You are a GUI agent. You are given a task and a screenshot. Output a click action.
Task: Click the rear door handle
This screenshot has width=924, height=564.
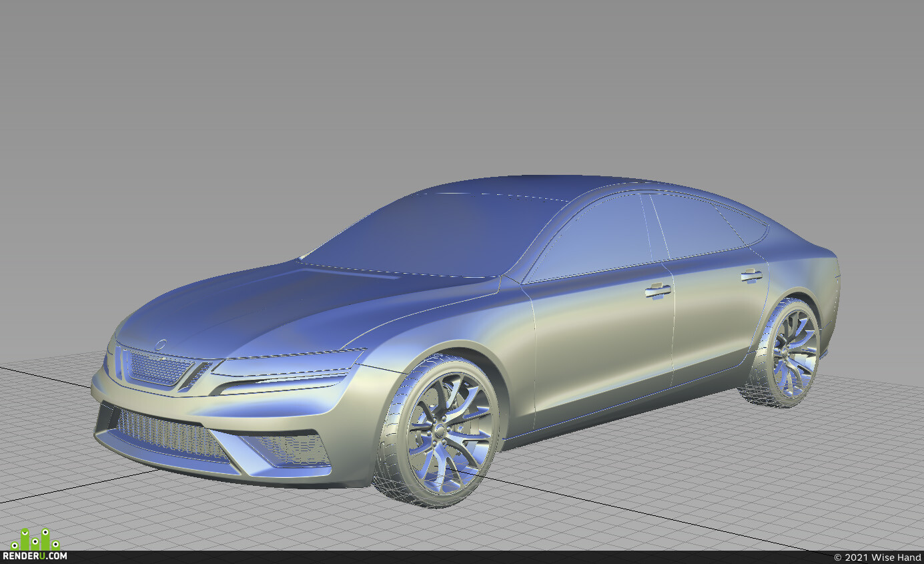[x=751, y=274]
